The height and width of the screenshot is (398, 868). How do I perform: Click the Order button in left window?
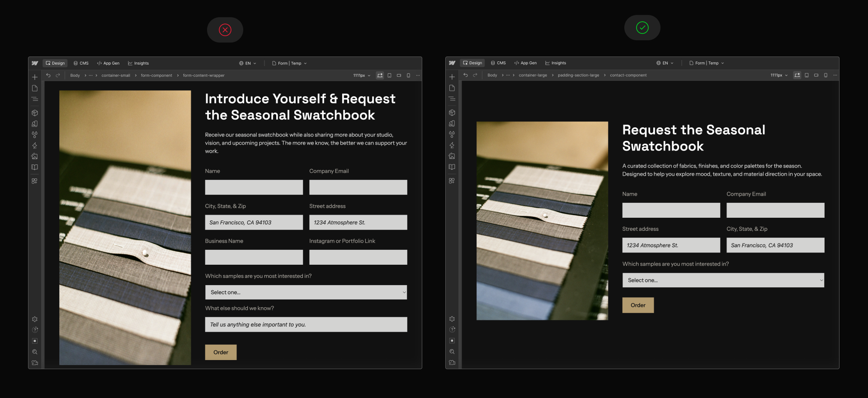click(x=221, y=352)
